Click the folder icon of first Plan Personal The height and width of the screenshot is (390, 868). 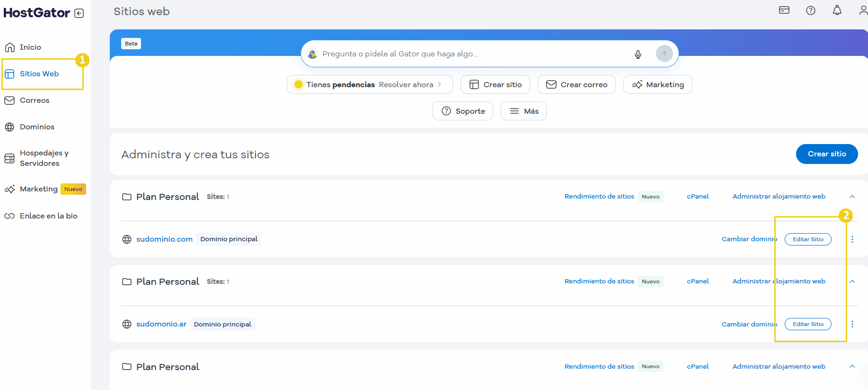click(127, 197)
